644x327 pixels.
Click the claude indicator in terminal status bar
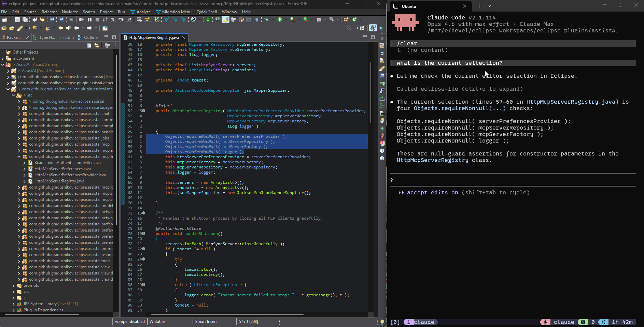pyautogui.click(x=563, y=322)
